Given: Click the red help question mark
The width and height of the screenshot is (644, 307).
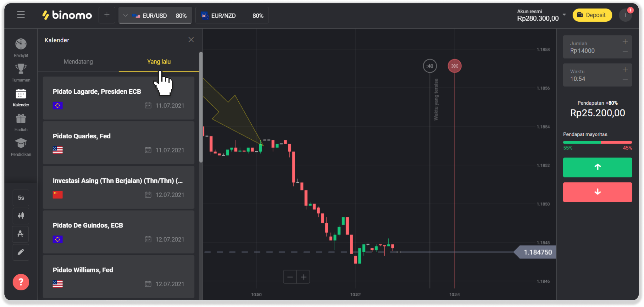Looking at the screenshot, I should point(21,282).
